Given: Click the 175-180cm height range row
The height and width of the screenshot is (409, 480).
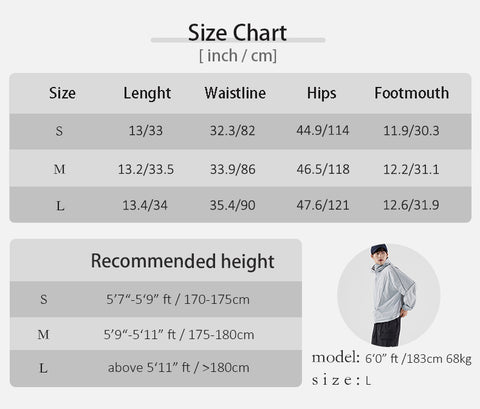Looking at the screenshot, I should pyautogui.click(x=156, y=334).
